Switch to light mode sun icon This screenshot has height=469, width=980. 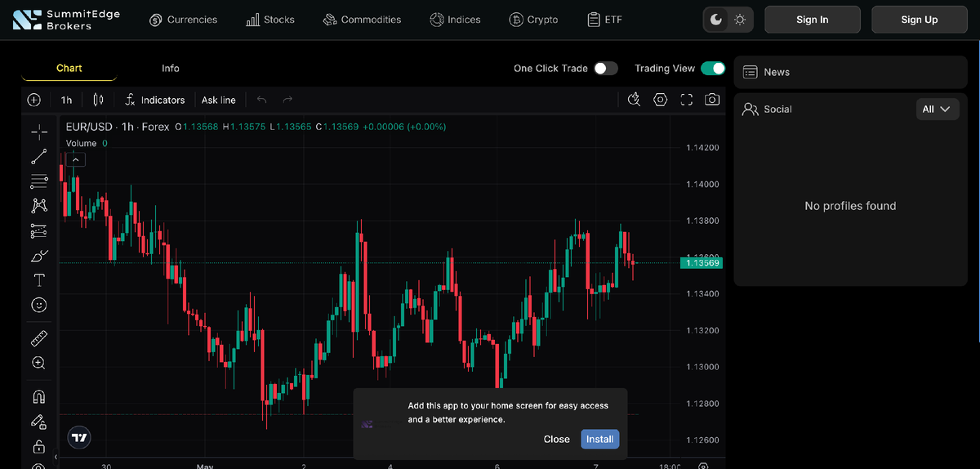pyautogui.click(x=740, y=20)
